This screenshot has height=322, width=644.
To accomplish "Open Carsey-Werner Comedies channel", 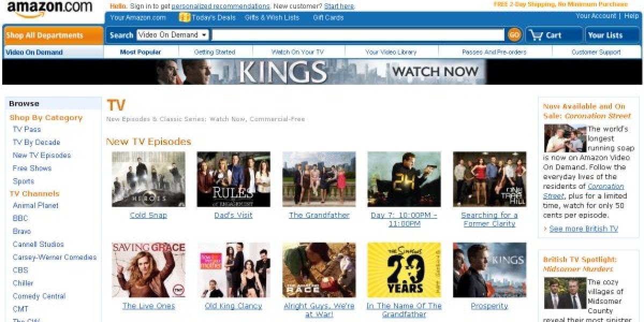I will tap(55, 257).
